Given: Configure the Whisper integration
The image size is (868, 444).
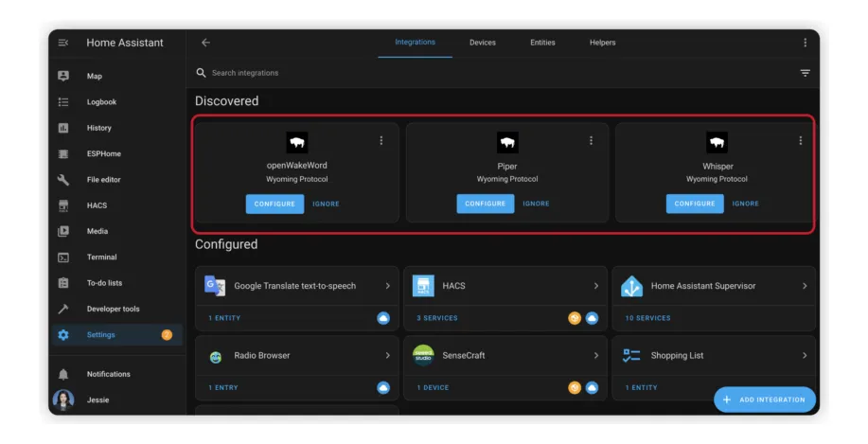Looking at the screenshot, I should (695, 204).
